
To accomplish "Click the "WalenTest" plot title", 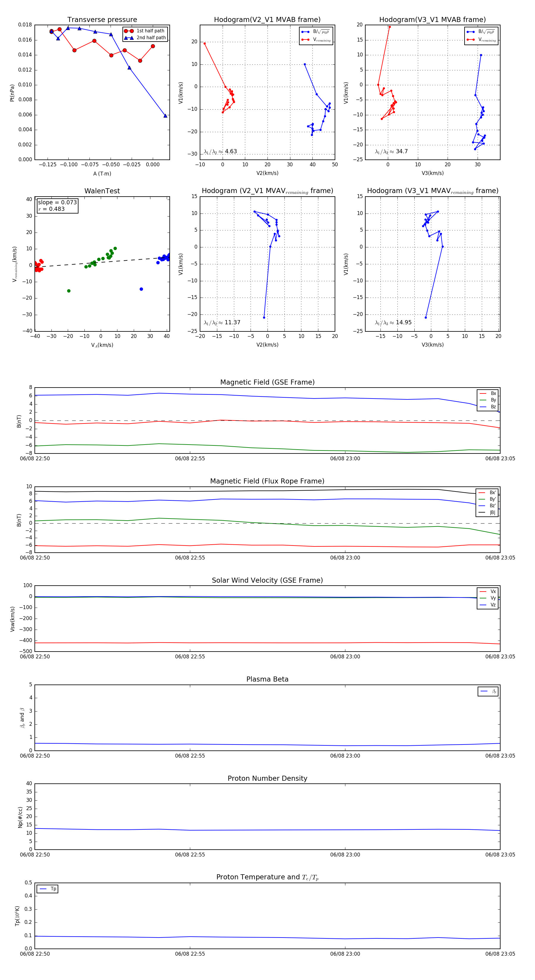I will click(102, 191).
